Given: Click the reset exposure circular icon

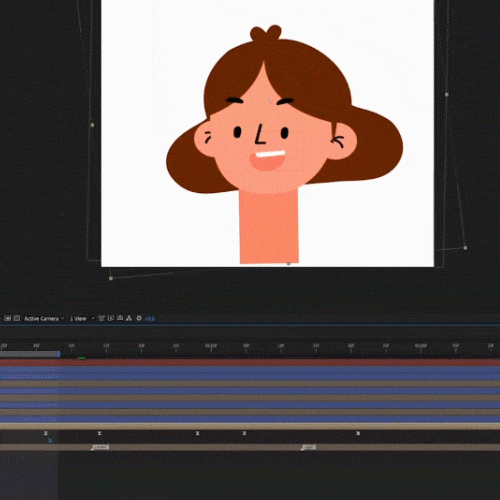Looking at the screenshot, I should pos(139,318).
